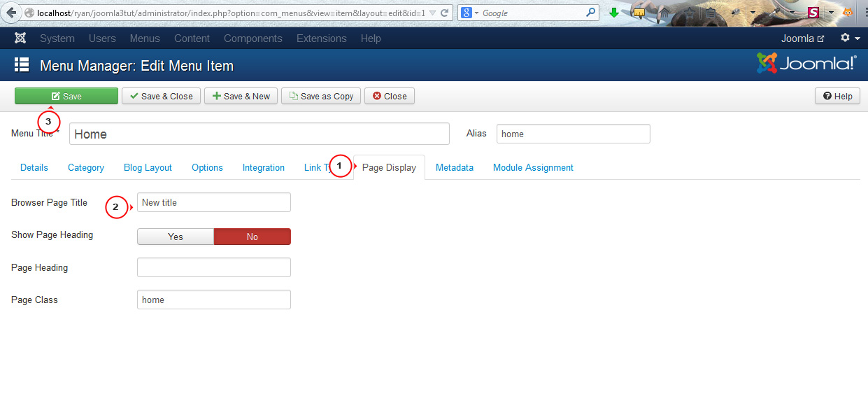Switch to the Options tab
Viewport: 868px width, 408px height.
click(207, 168)
